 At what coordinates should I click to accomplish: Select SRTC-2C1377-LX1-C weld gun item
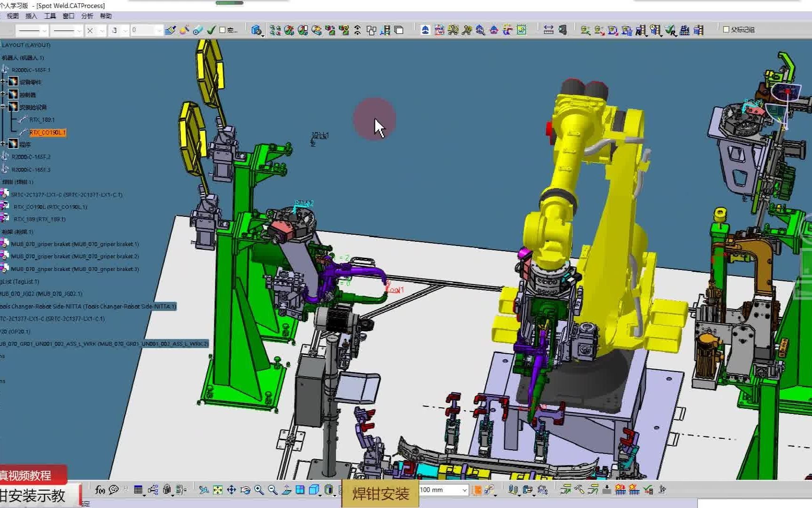click(66, 195)
